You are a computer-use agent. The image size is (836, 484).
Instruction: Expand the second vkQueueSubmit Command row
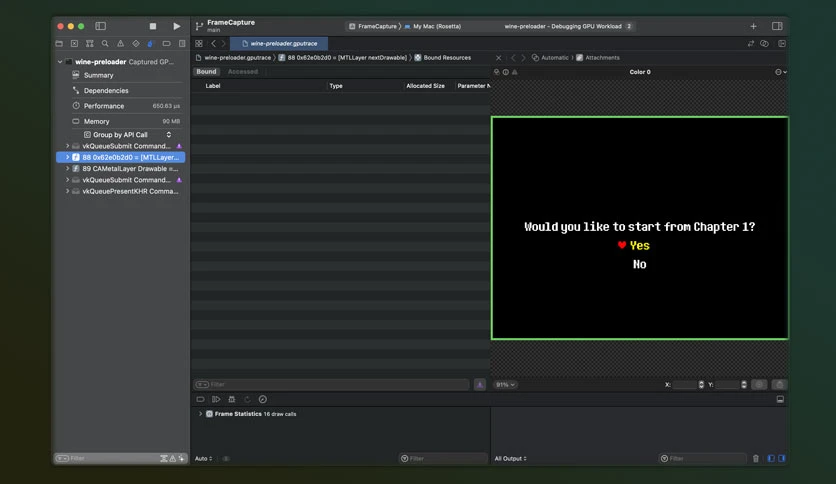click(67, 180)
